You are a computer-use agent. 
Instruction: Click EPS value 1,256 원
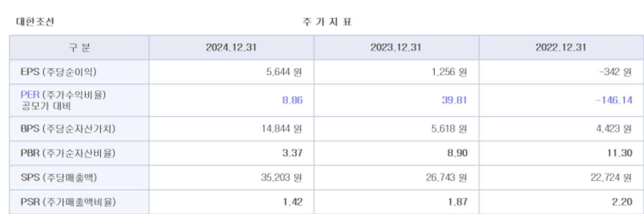(449, 72)
